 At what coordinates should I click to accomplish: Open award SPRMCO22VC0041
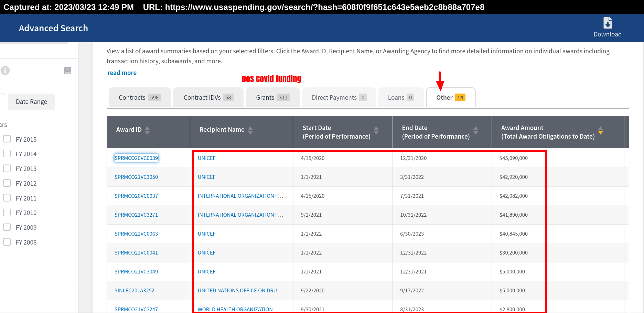click(136, 252)
